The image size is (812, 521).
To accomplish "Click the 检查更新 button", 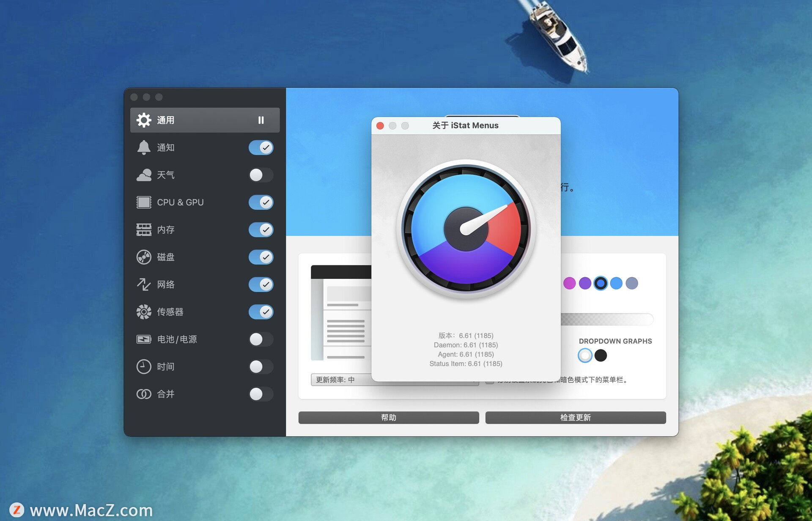I will tap(576, 417).
